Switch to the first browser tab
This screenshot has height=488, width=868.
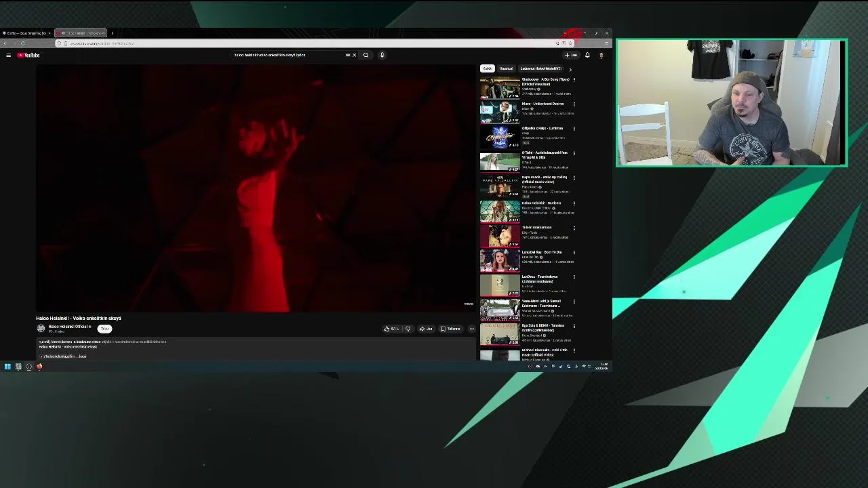pyautogui.click(x=27, y=33)
